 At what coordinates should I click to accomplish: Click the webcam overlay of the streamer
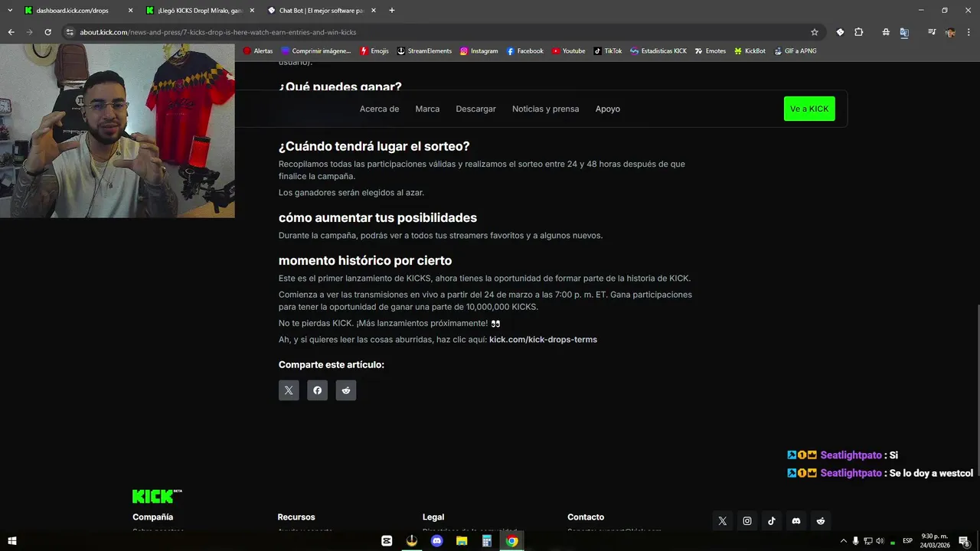(117, 131)
